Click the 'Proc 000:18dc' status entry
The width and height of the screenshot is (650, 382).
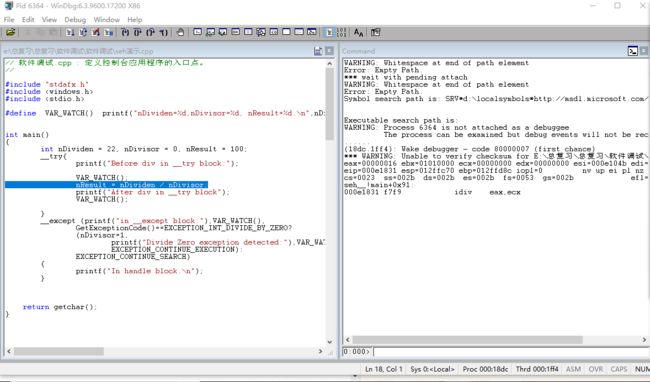(485, 369)
